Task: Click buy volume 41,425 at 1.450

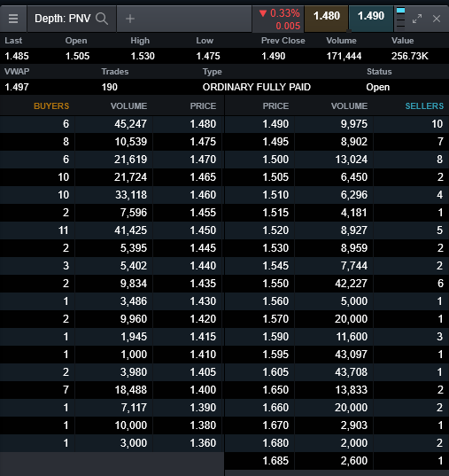Action: (130, 230)
